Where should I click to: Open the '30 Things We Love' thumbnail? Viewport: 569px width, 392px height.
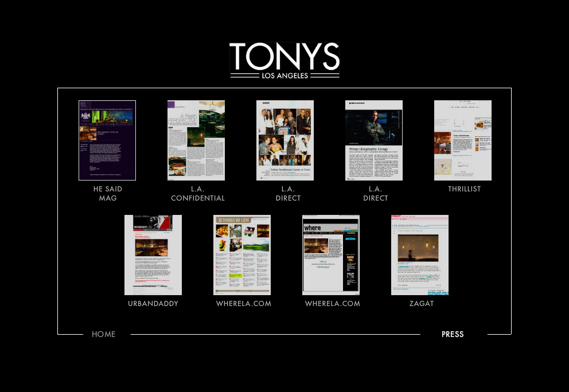click(242, 255)
